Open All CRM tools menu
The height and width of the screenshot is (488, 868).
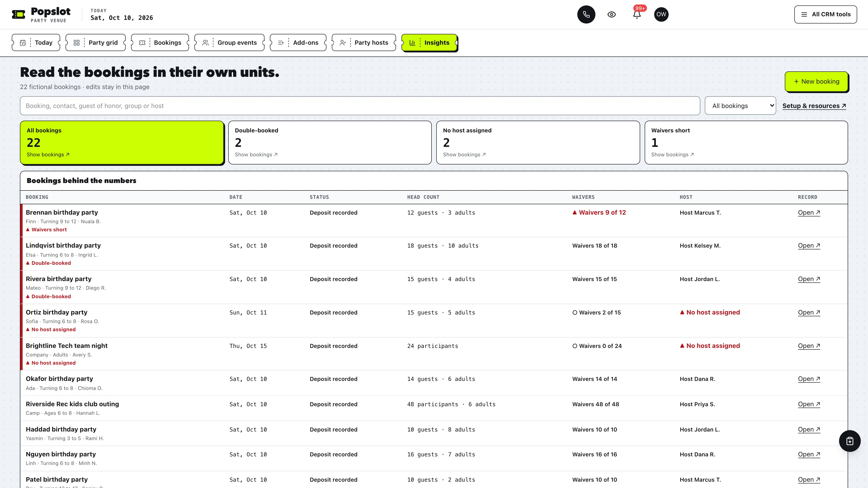(x=825, y=14)
